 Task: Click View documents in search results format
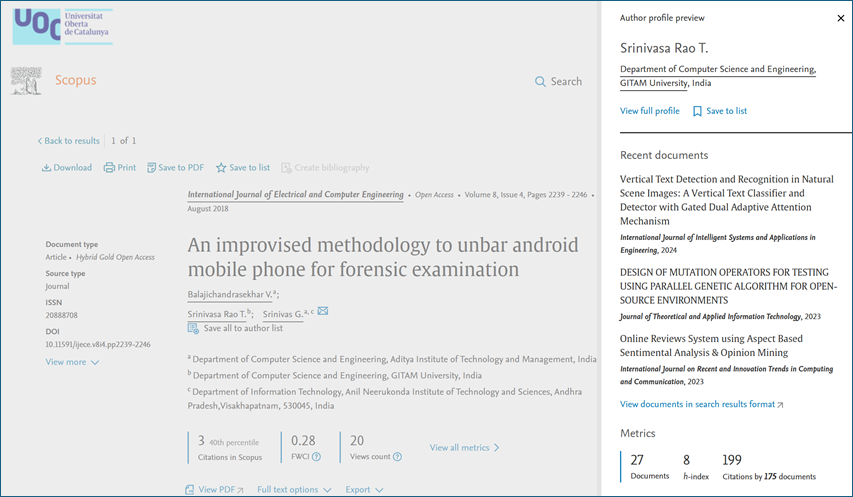[x=701, y=404]
